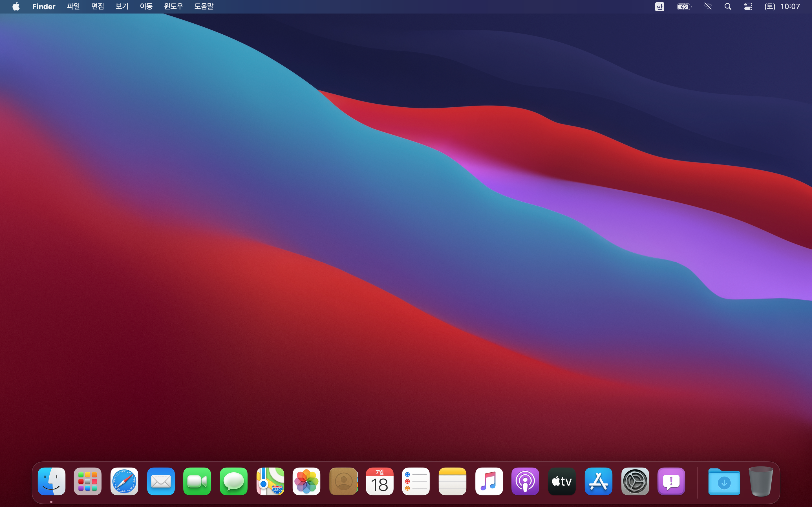
Task: Launch the Launchpad app grid
Action: (88, 481)
